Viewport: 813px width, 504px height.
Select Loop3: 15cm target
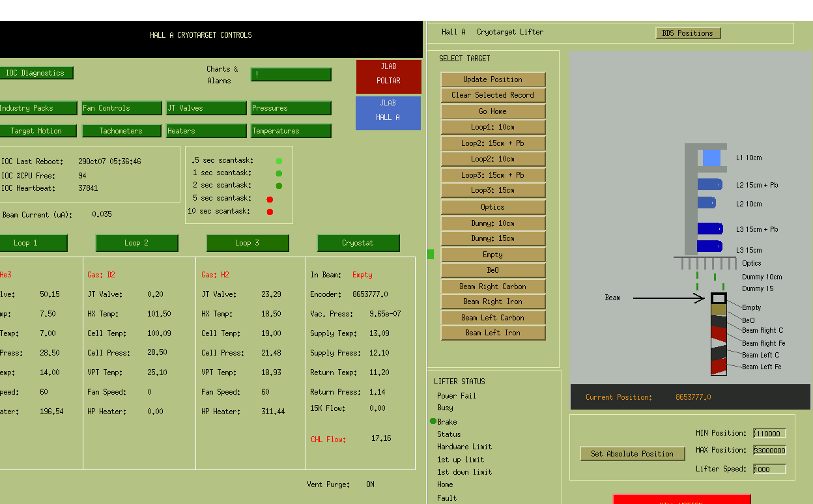click(x=493, y=190)
